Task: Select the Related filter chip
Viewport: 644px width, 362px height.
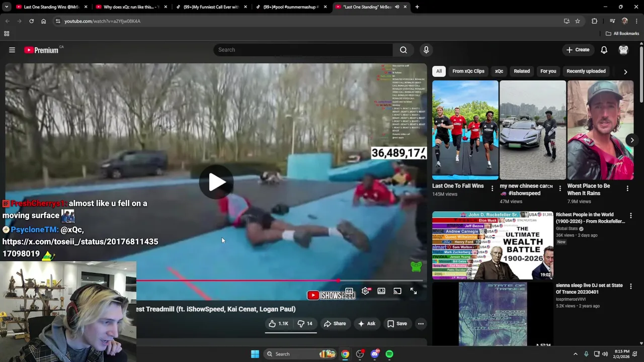Action: coord(522,71)
